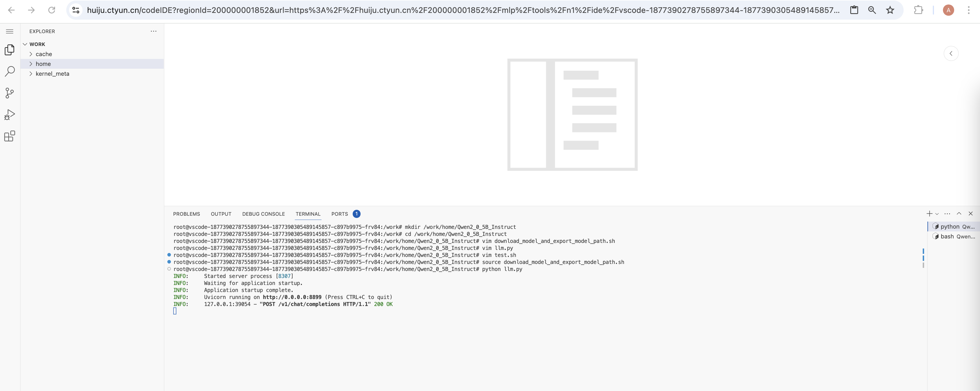Close the terminal panel

coord(970,213)
